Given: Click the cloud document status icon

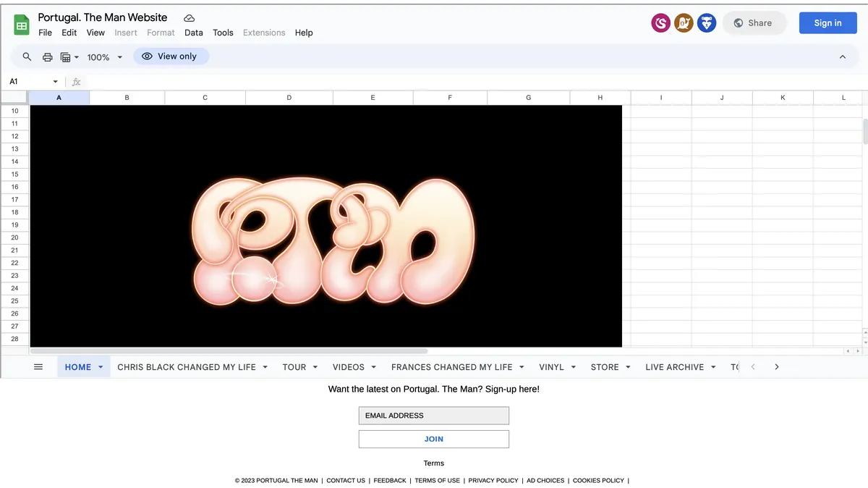Looking at the screenshot, I should [x=189, y=17].
